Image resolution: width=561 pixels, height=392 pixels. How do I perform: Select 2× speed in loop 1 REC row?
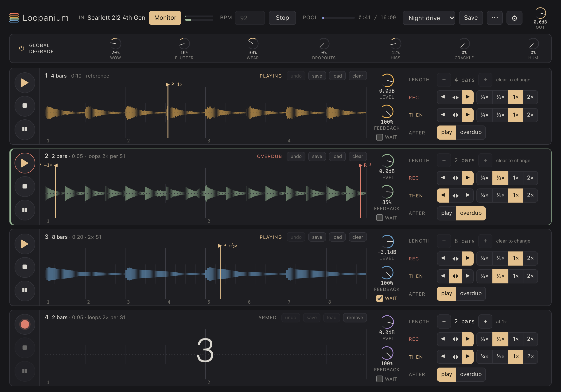click(x=530, y=97)
